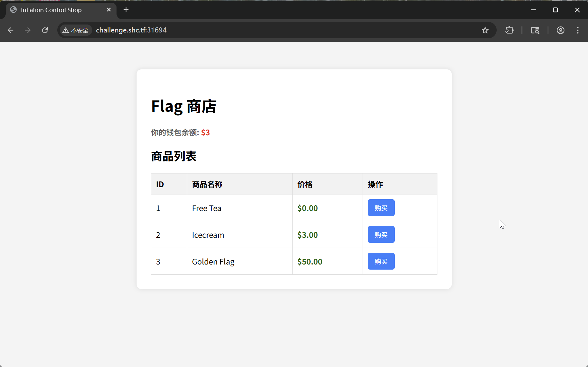The image size is (588, 367).
Task: Reload the shop page
Action: pyautogui.click(x=45, y=30)
